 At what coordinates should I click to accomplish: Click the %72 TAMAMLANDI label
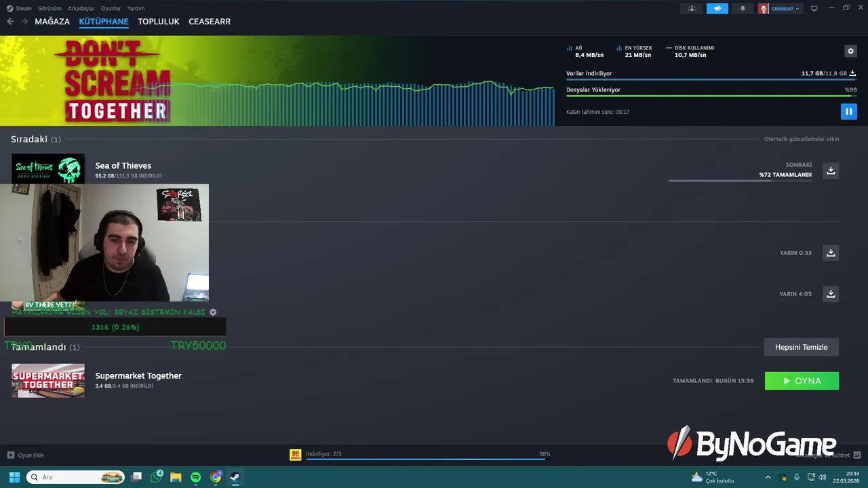(785, 175)
